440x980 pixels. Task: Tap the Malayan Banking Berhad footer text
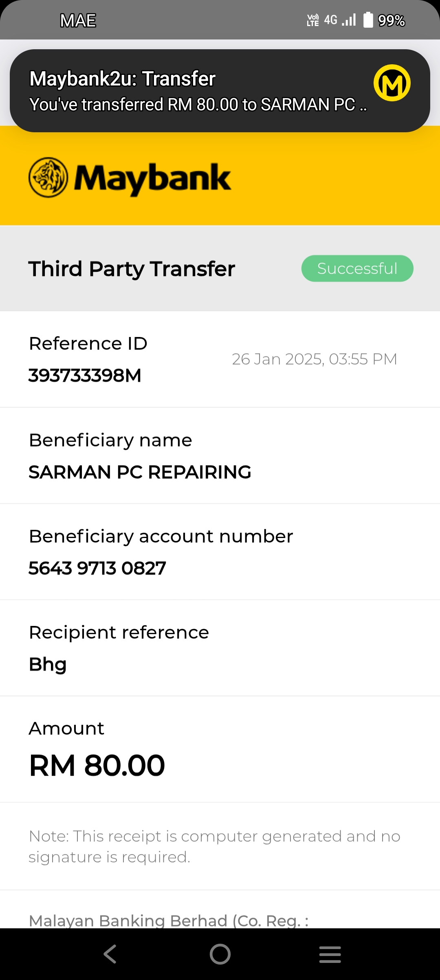(x=168, y=921)
